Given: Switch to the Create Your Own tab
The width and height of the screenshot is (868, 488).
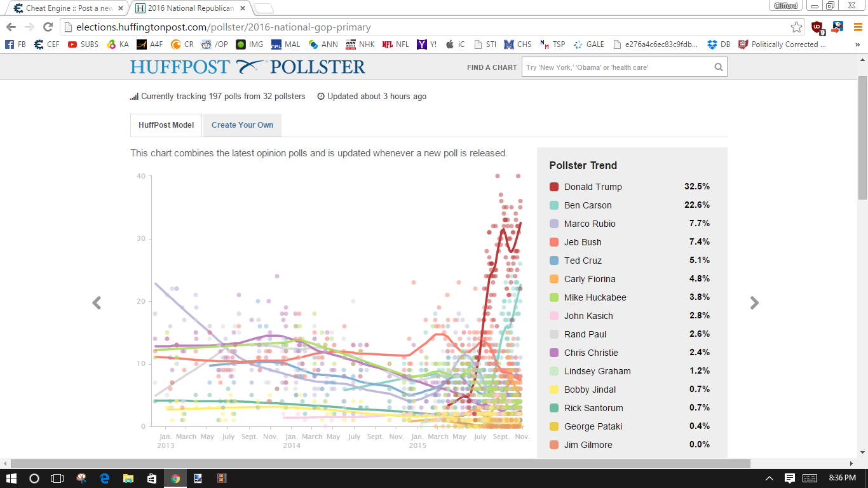Looking at the screenshot, I should [x=242, y=125].
